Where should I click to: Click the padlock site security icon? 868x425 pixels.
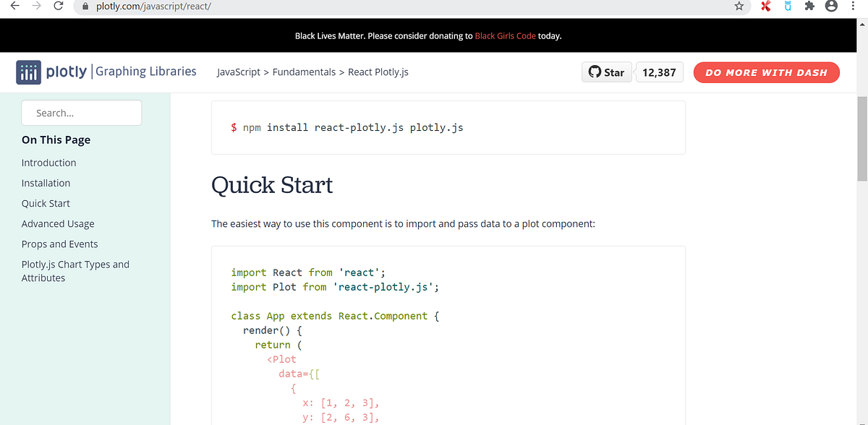pyautogui.click(x=85, y=6)
